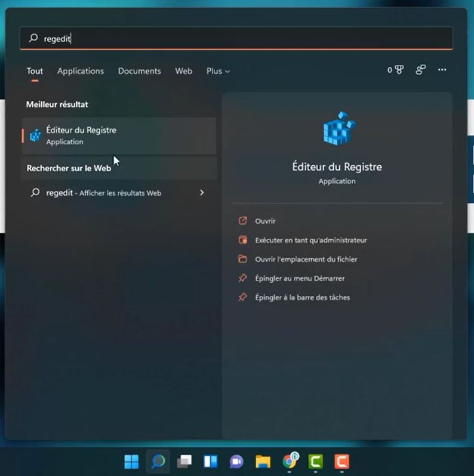The width and height of the screenshot is (474, 476).
Task: Open Éditeur du Registre best result
Action: click(119, 135)
